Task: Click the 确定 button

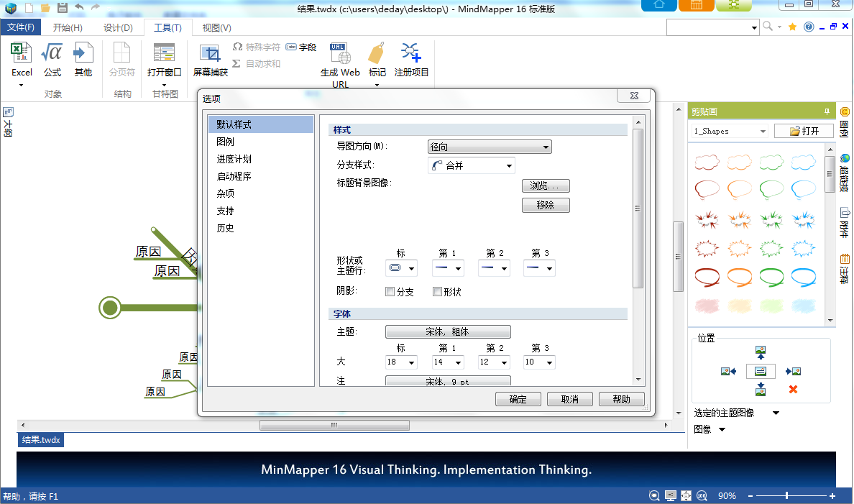Action: 518,399
